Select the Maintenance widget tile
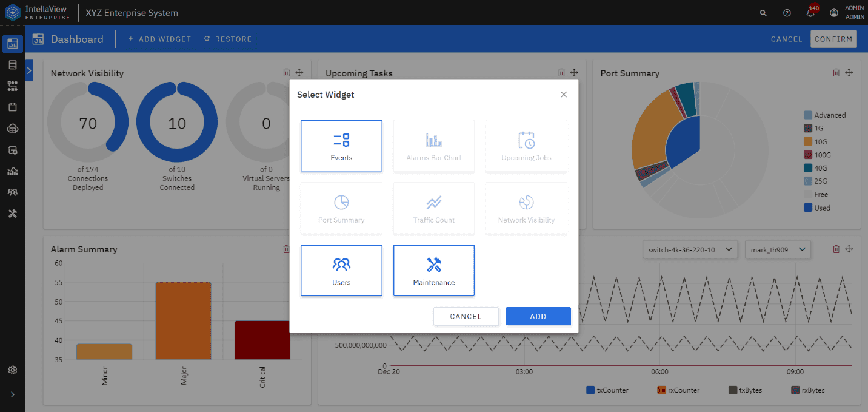Viewport: 868px width, 412px height. [x=434, y=271]
